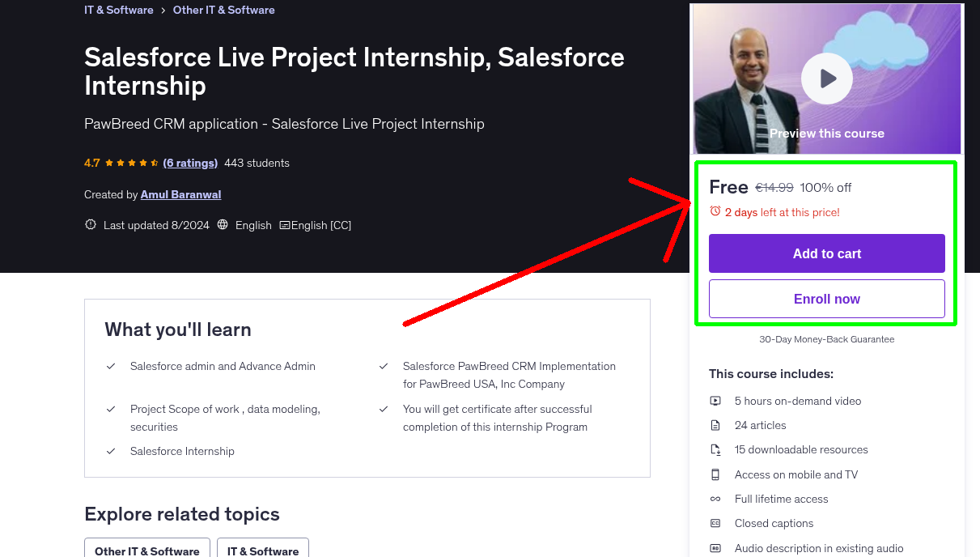Click the lifetime access infinity icon
This screenshot has width=980, height=557.
coord(715,499)
